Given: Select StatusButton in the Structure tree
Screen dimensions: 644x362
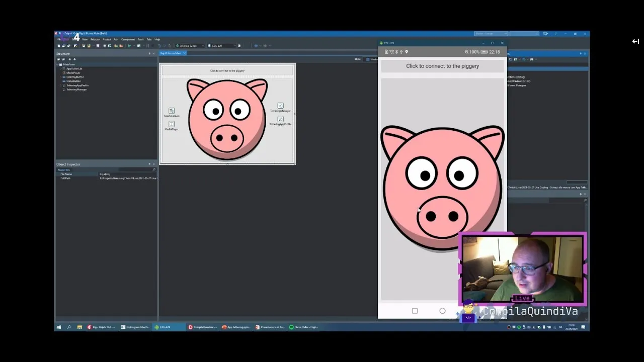Looking at the screenshot, I should (73, 81).
